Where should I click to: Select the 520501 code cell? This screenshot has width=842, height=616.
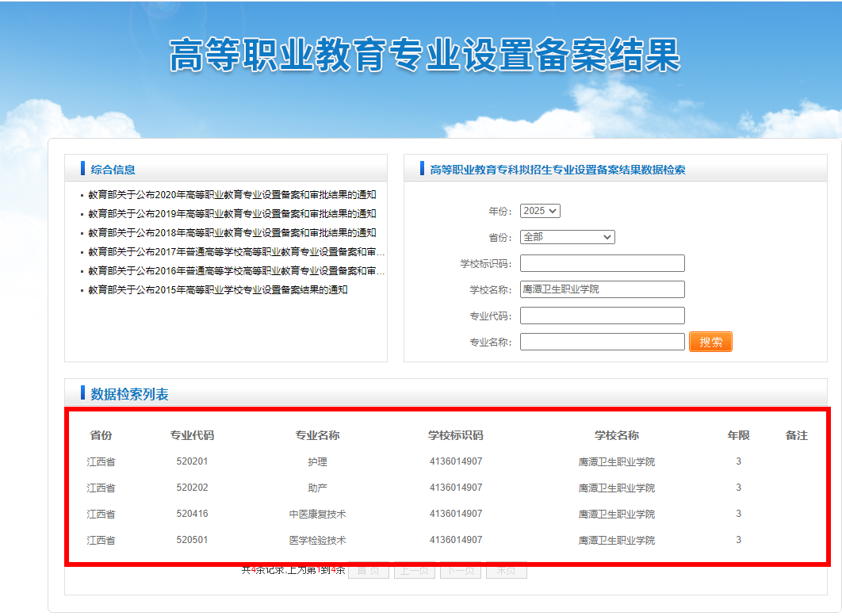[x=192, y=540]
